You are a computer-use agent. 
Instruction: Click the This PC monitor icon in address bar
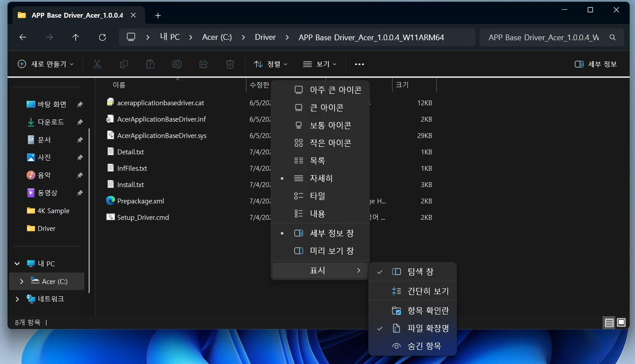coord(131,37)
